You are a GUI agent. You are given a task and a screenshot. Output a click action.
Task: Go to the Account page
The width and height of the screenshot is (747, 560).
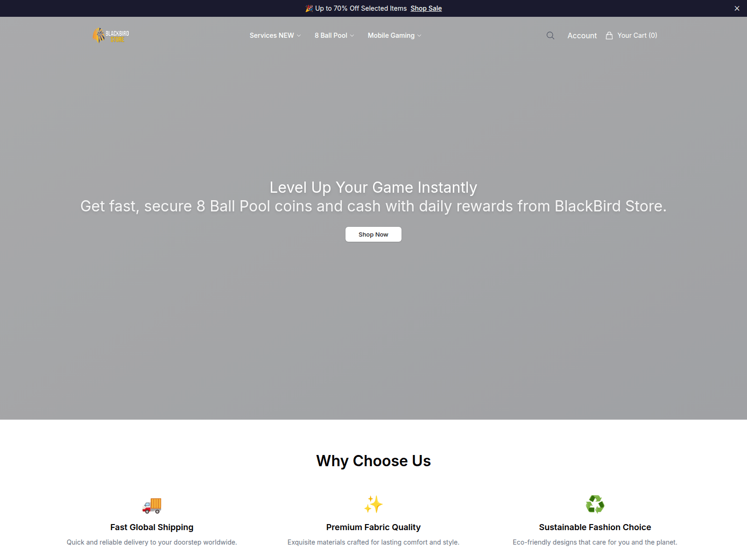tap(582, 35)
